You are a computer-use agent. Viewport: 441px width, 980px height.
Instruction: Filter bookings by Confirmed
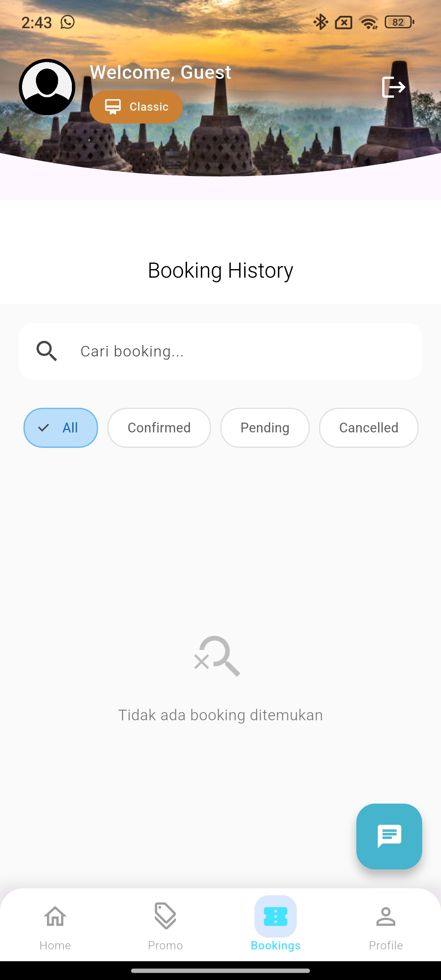pyautogui.click(x=159, y=428)
